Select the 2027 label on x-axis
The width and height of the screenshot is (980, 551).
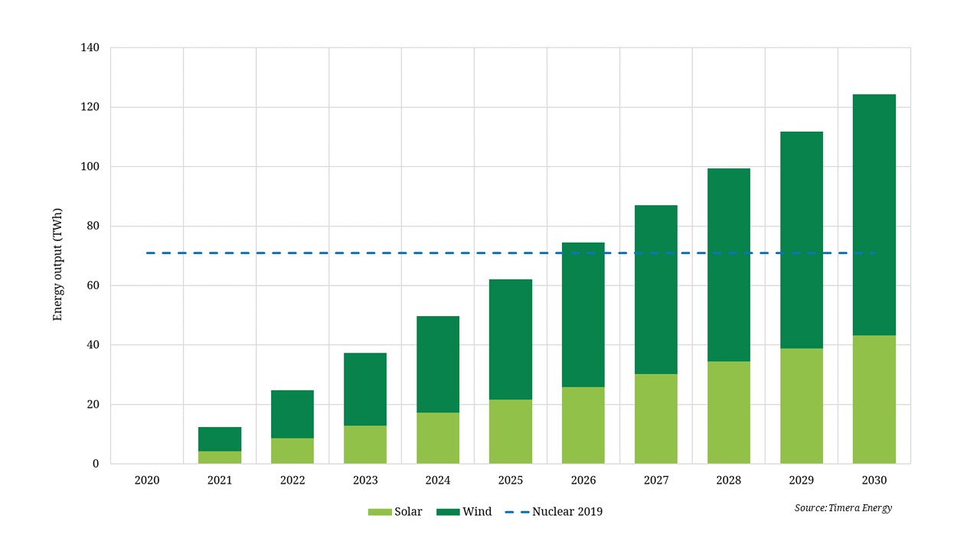(x=657, y=480)
